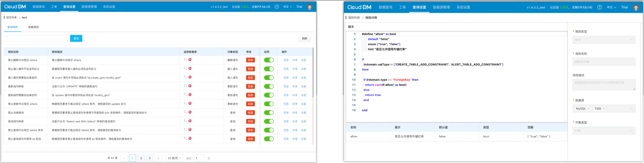644x163 pixels.
Task: Disable the 禁止删除中出现空 where rule toggle
Action: point(269,60)
